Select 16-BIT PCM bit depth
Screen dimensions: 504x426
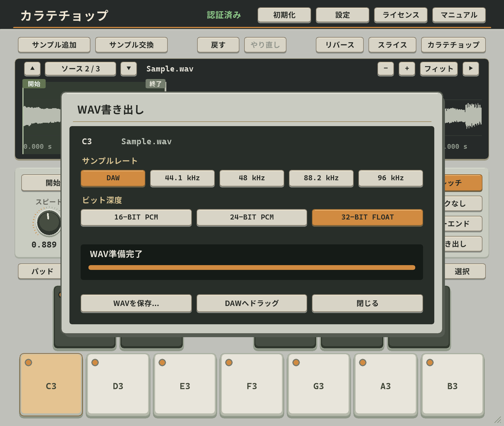tap(136, 217)
